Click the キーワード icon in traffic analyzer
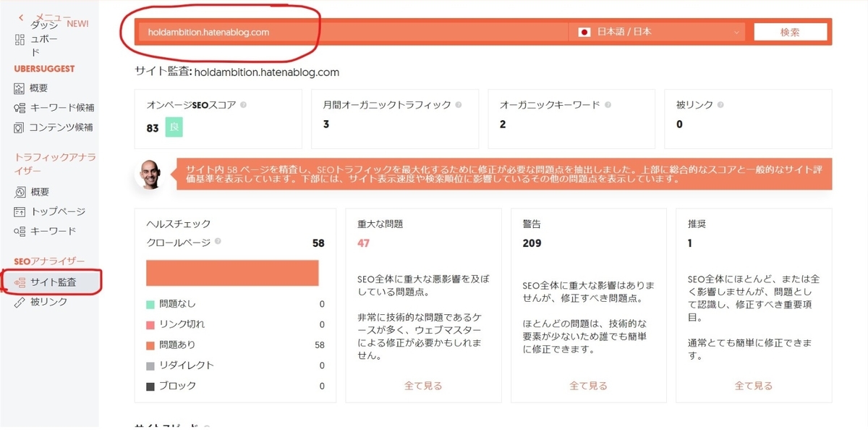This screenshot has width=868, height=430. [20, 231]
